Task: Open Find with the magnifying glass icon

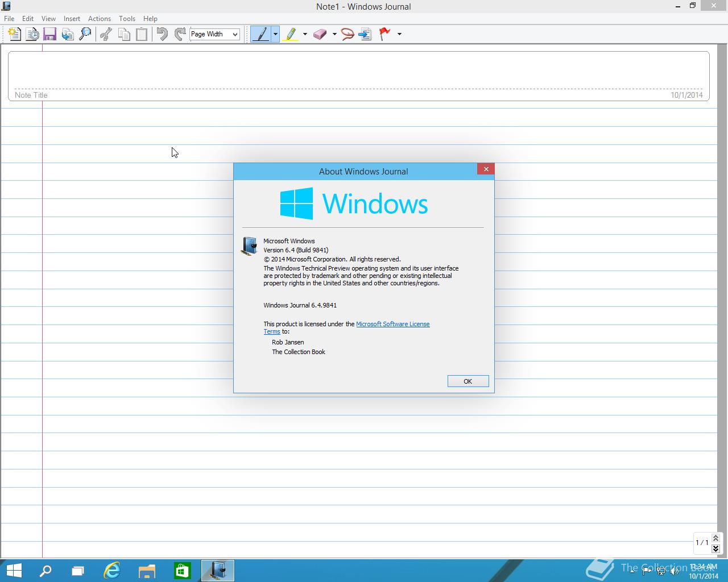Action: 85,34
